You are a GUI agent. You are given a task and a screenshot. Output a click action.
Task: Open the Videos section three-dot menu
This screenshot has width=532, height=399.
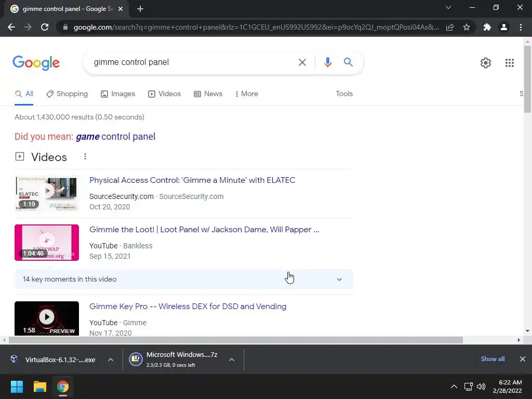tap(85, 156)
